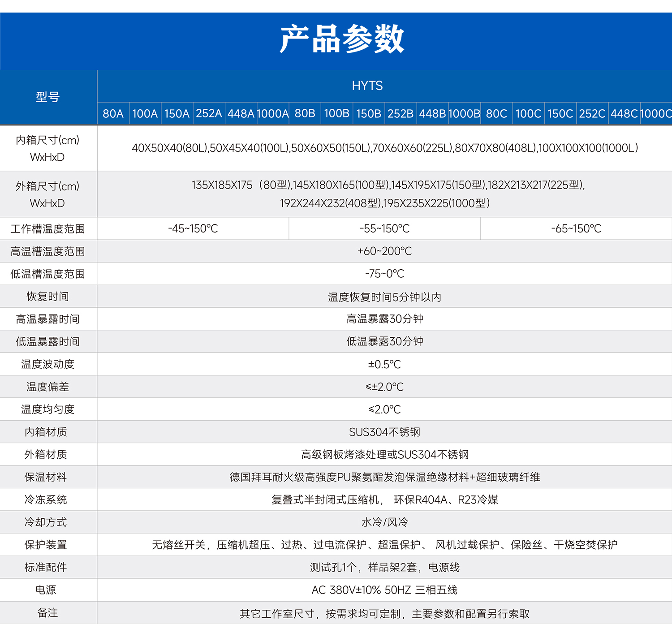Viewport: 672px width, 633px height.
Task: Click the 产品参数 title heading
Action: tap(342, 39)
